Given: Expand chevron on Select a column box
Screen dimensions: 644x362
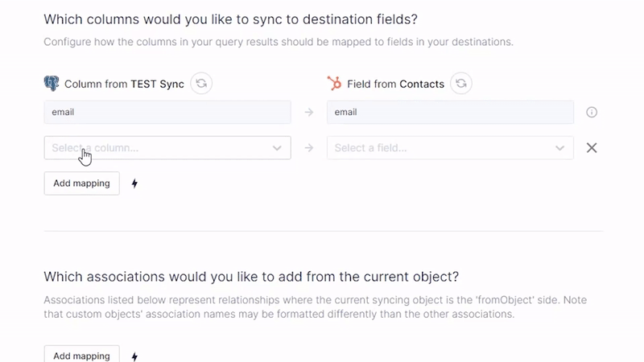Looking at the screenshot, I should (277, 148).
